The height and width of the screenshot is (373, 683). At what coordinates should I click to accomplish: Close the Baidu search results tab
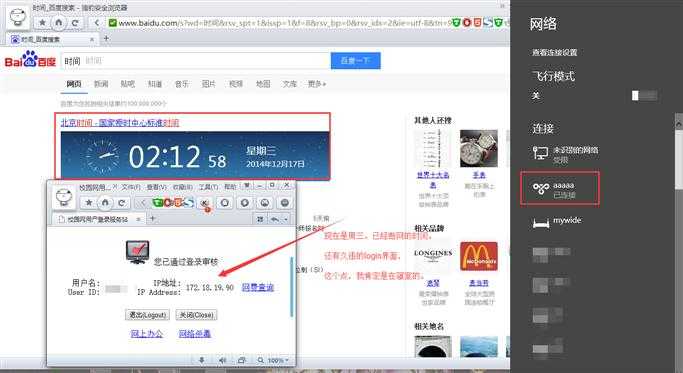(91, 39)
